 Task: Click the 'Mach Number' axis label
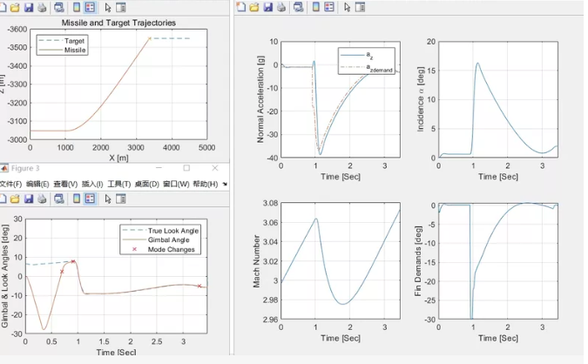point(256,261)
